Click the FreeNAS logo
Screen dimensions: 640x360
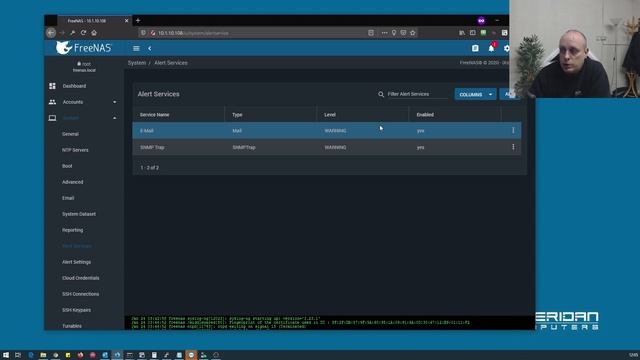[x=84, y=48]
